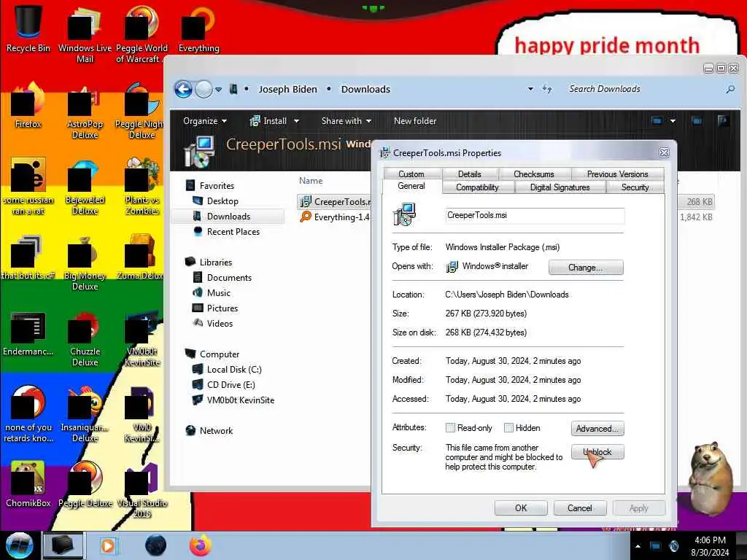This screenshot has height=560, width=747.
Task: Click Change to pick another program
Action: pos(586,268)
